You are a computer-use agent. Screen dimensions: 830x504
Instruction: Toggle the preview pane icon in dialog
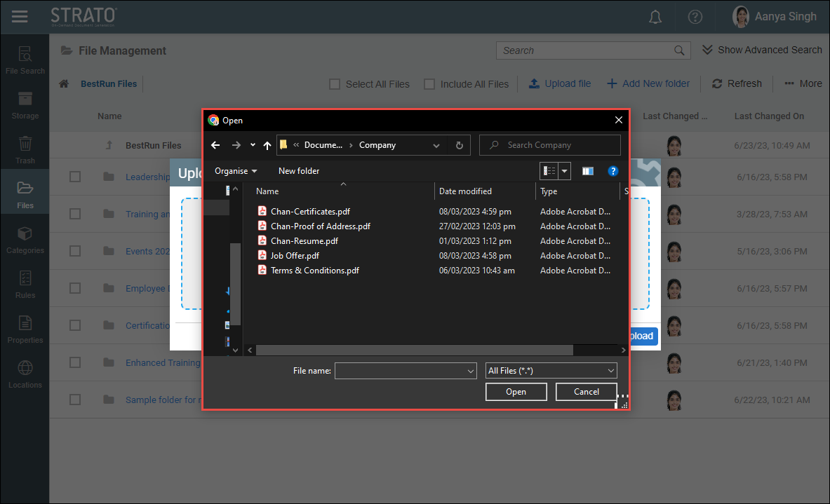tap(588, 171)
